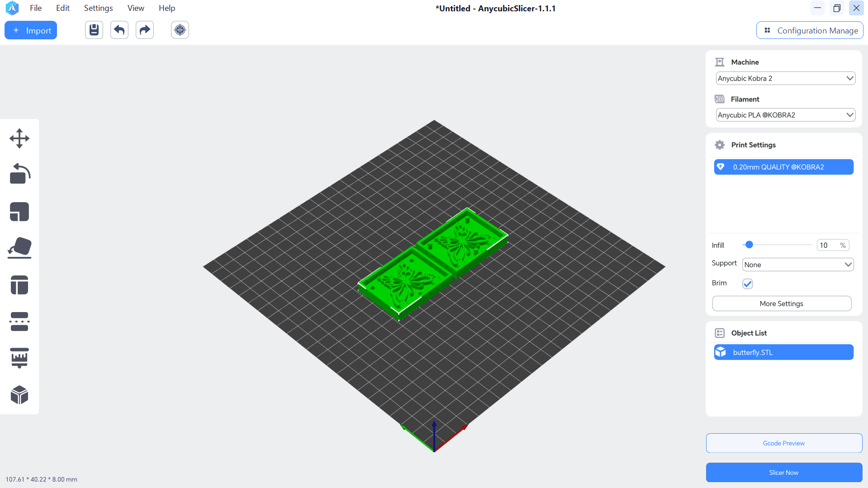The height and width of the screenshot is (488, 868).
Task: Click the Print Settings gear icon
Action: [720, 145]
